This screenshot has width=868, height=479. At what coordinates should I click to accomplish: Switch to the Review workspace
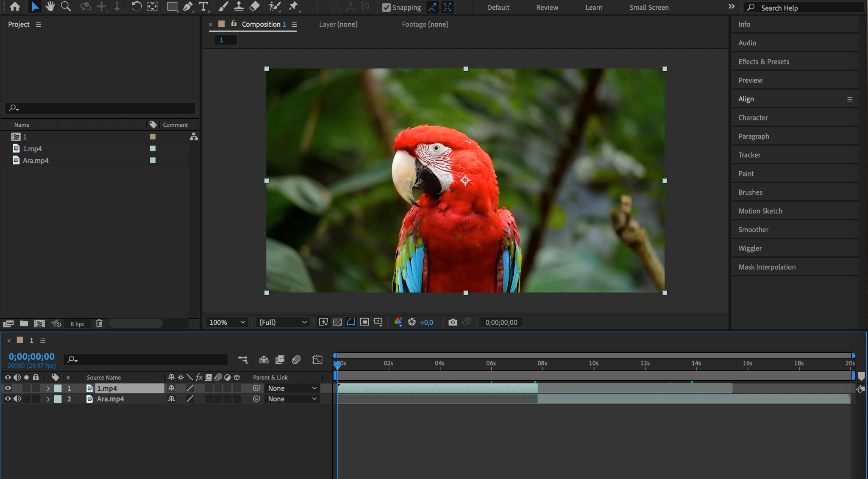point(547,7)
